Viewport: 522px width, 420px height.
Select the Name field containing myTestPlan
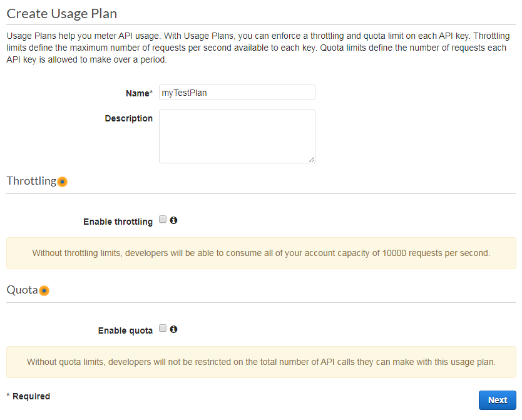point(237,92)
